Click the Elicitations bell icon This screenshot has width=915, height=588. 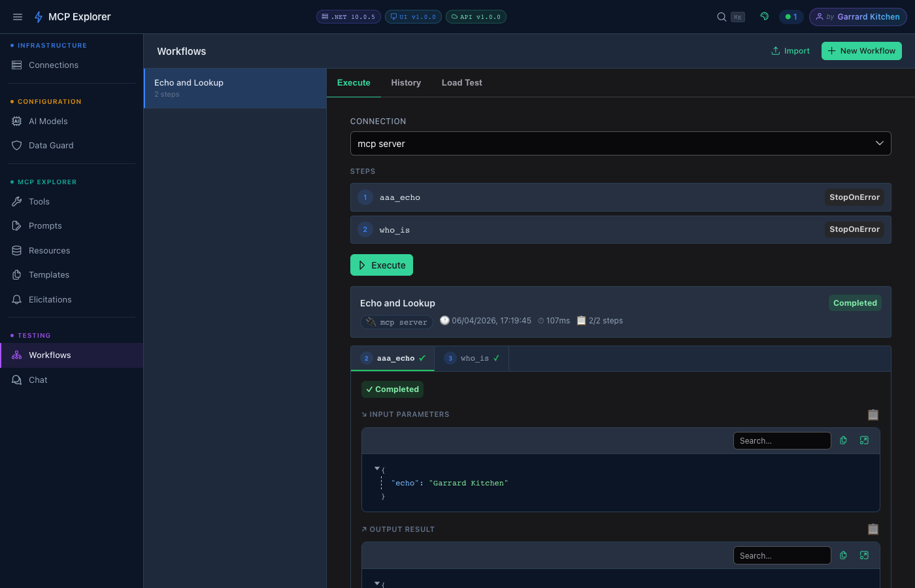[x=16, y=299]
